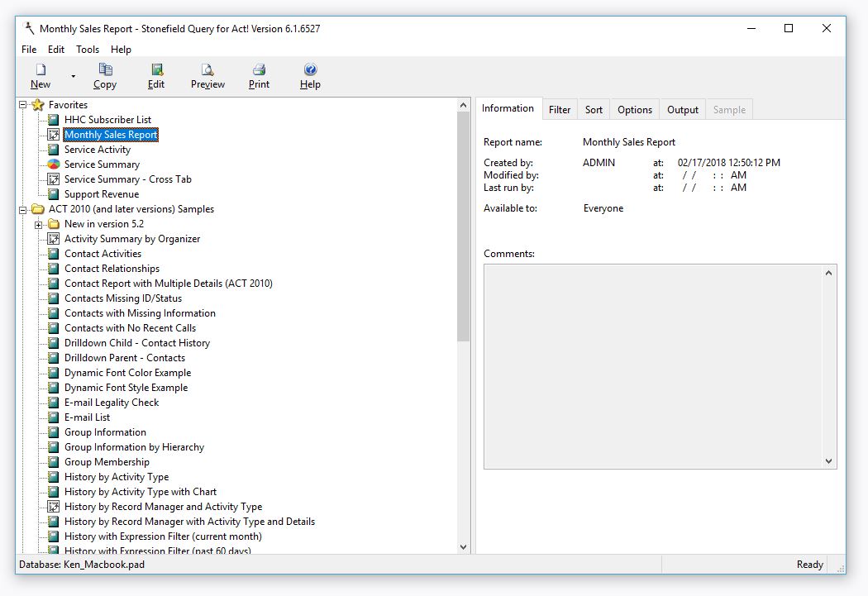Click the ACT 2010 Samples folder icon
The height and width of the screenshot is (596, 868).
point(38,209)
